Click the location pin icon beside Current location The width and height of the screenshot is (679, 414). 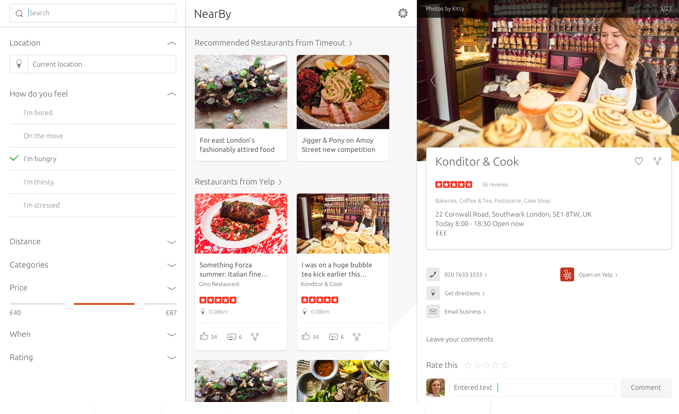(x=19, y=64)
